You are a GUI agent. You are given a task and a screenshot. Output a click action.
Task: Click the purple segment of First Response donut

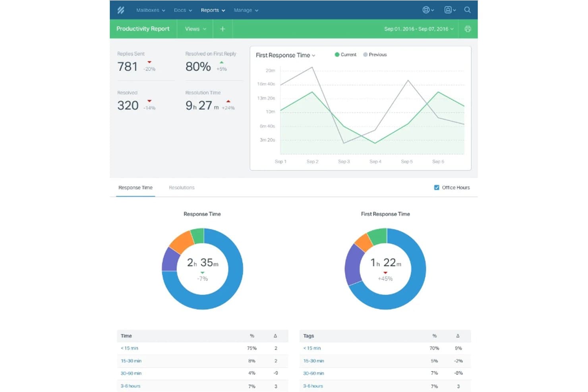click(x=352, y=265)
